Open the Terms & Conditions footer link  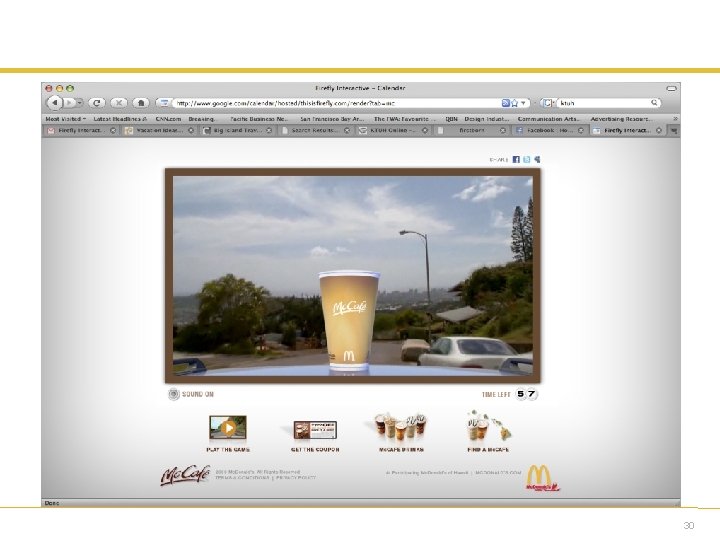[242, 478]
